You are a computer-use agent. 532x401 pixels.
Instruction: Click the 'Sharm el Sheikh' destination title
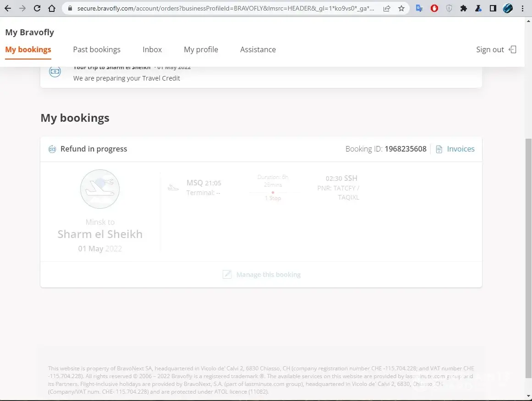coord(100,234)
